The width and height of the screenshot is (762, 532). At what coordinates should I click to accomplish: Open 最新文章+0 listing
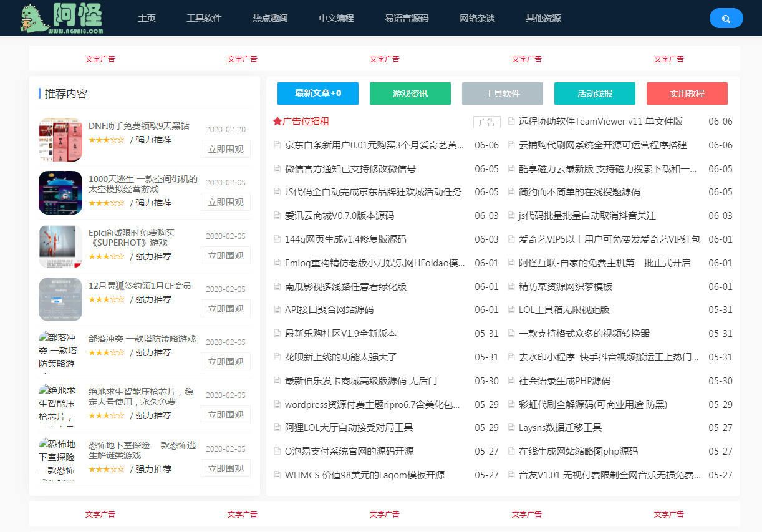[x=318, y=93]
